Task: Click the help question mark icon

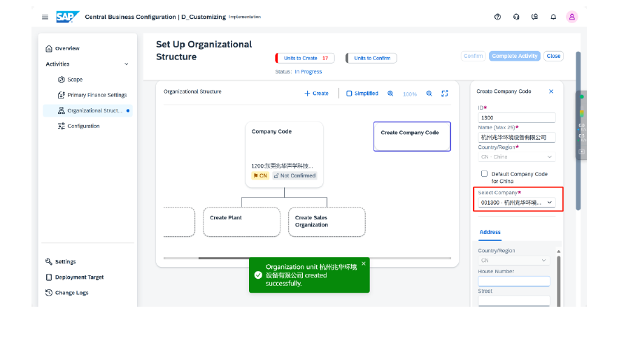Action: point(497,17)
